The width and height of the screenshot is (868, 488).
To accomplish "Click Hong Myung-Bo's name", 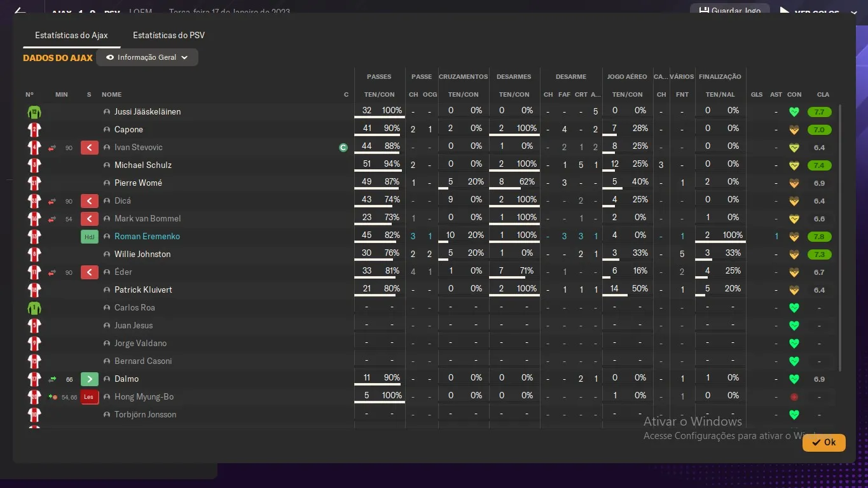I will 144,397.
